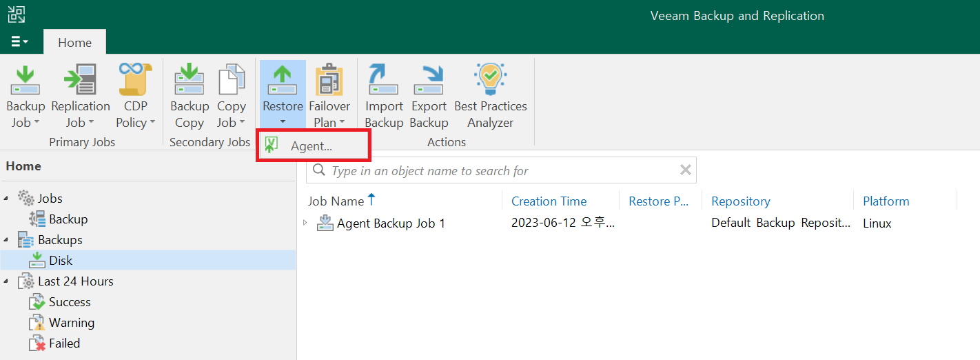Click the Linux platform cell

tap(877, 223)
